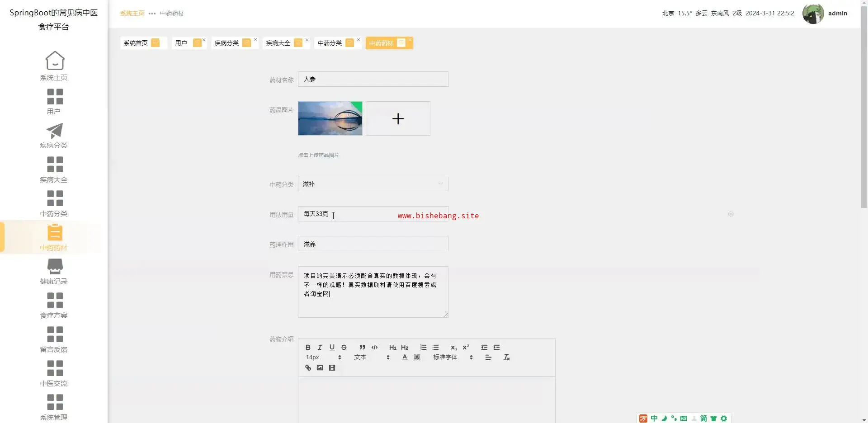Open the 文本 heading style dropdown

tap(372, 357)
